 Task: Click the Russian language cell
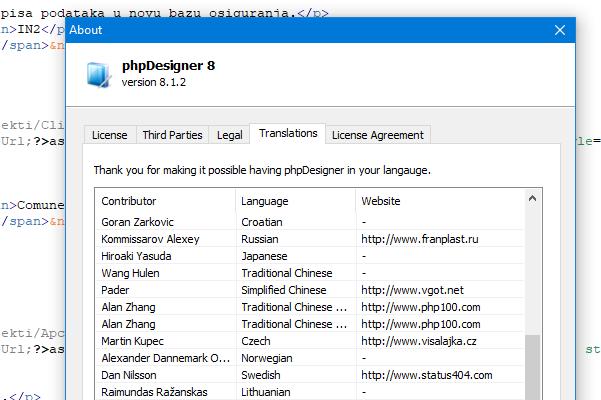click(x=259, y=239)
